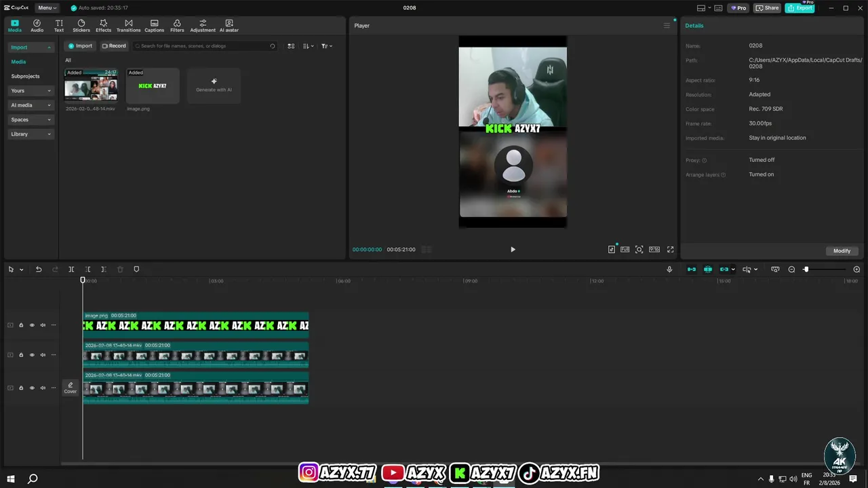868x488 pixels.
Task: Open the Text tool panel
Action: point(59,26)
